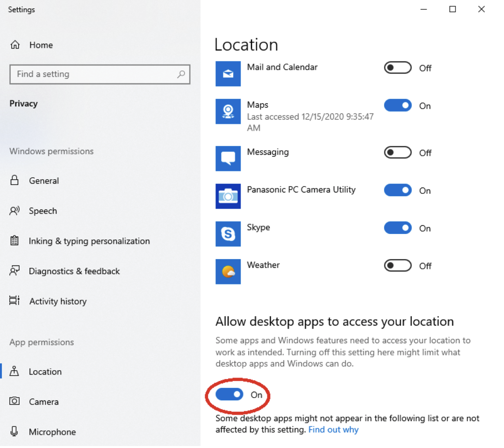The height and width of the screenshot is (448, 504).
Task: Click the Messaging app icon
Action: 228,159
